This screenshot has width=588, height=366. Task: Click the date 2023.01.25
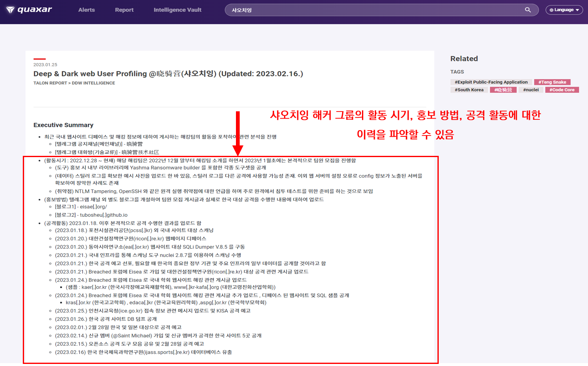coord(45,65)
